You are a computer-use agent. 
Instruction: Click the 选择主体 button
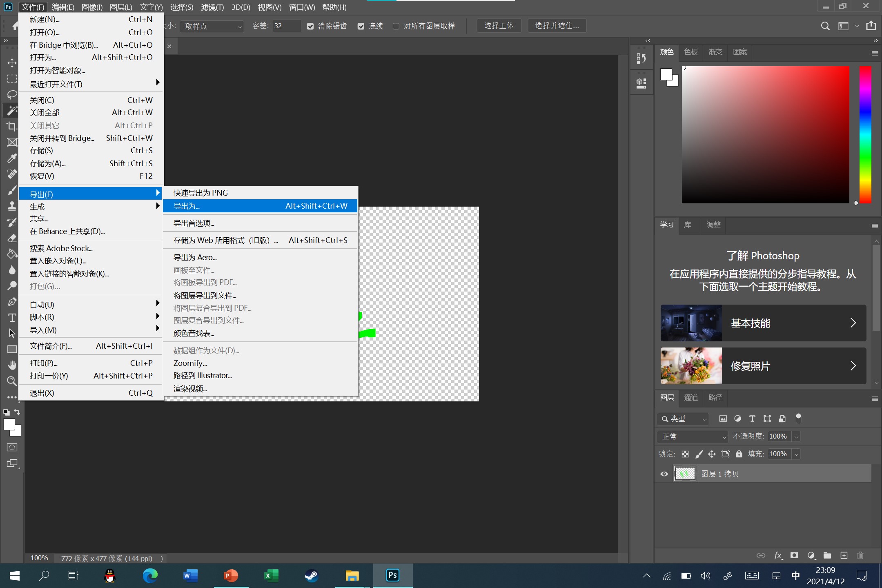pos(499,26)
